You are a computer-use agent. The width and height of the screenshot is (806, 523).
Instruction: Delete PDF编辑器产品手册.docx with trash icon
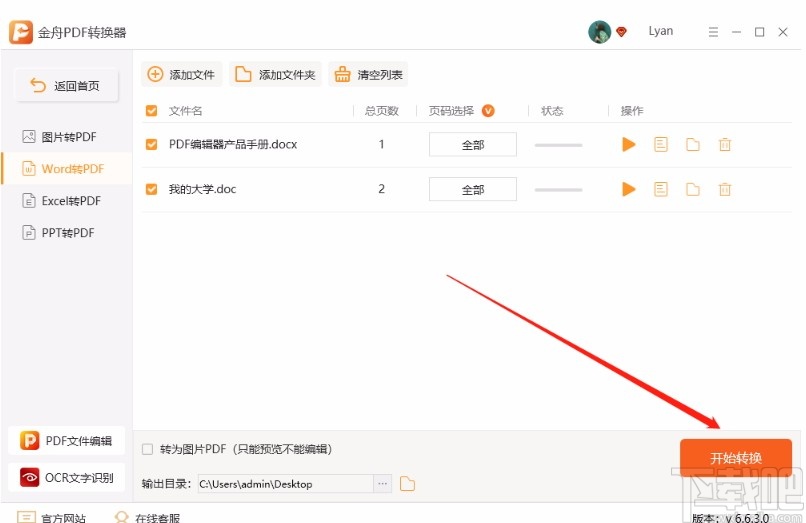(725, 145)
